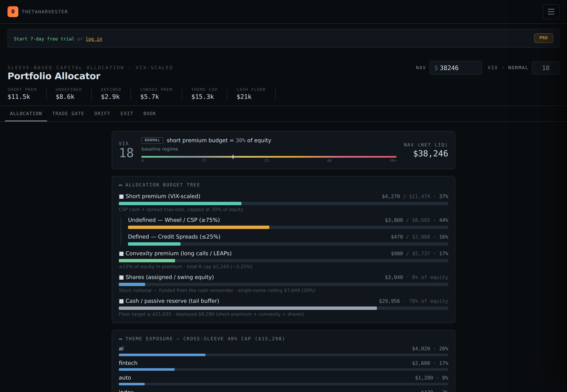
Task: Click the Cash / passive reserve marker icon
Action: point(121,301)
